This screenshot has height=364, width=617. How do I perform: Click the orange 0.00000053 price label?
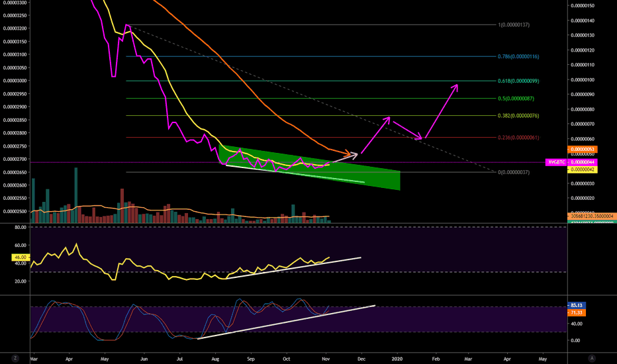point(583,149)
